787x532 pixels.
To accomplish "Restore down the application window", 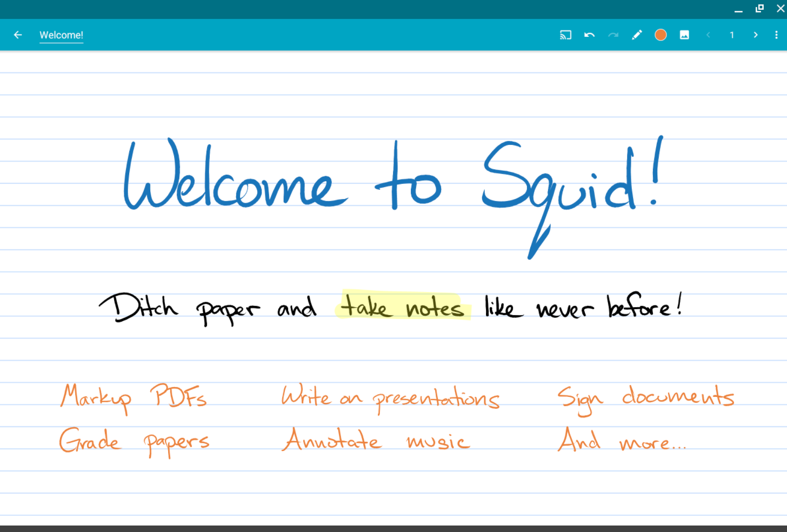I will pos(759,9).
